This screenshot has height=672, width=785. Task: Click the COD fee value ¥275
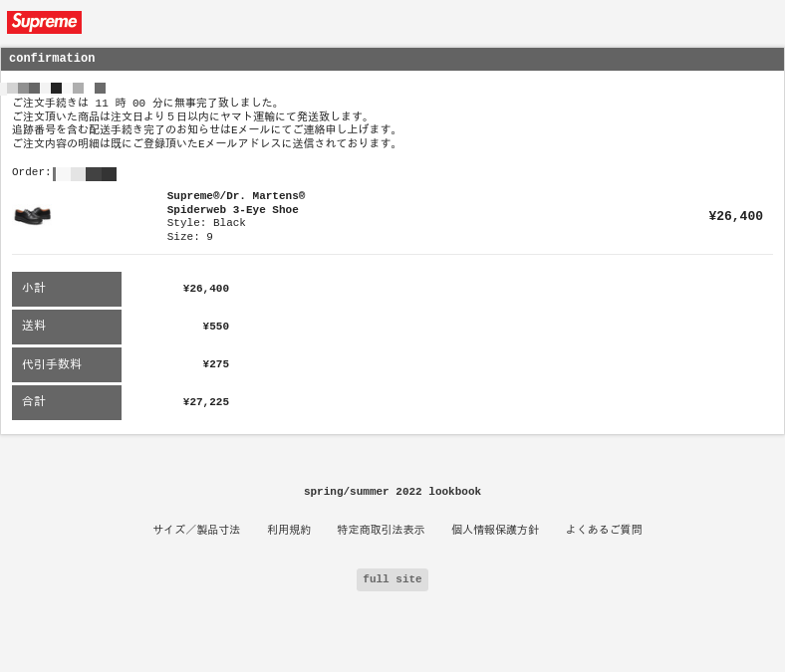point(216,364)
